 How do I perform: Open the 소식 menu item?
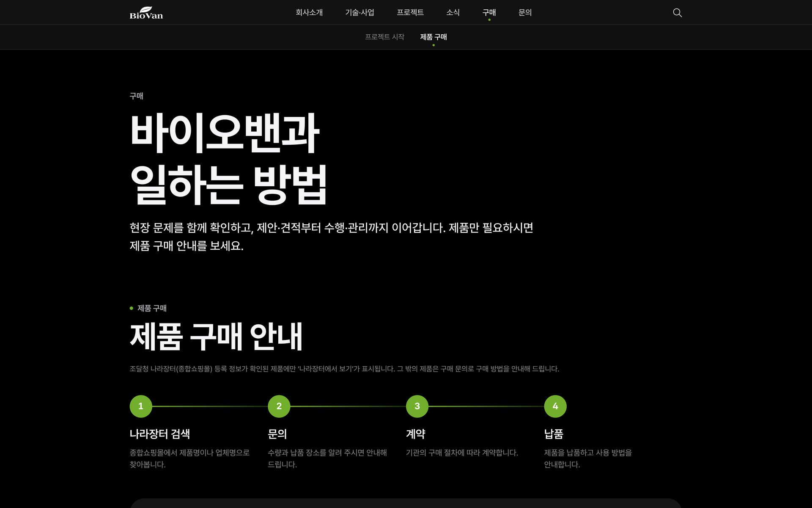(453, 13)
